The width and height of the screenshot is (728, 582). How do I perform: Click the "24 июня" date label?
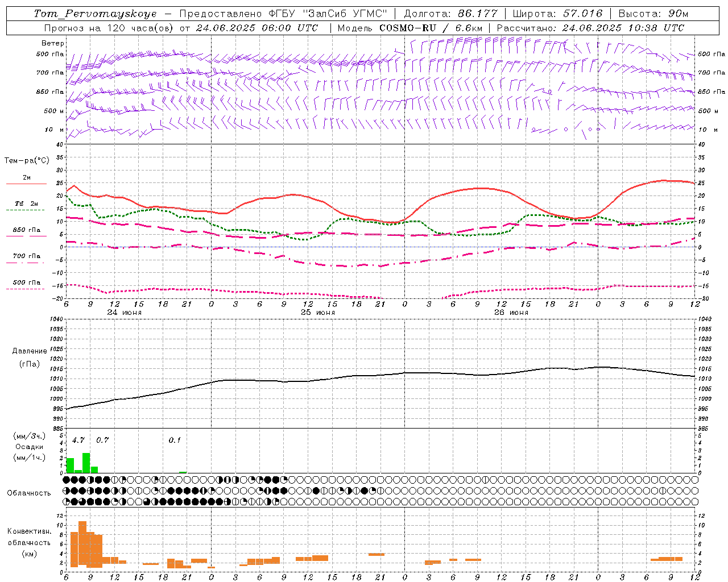pos(125,313)
